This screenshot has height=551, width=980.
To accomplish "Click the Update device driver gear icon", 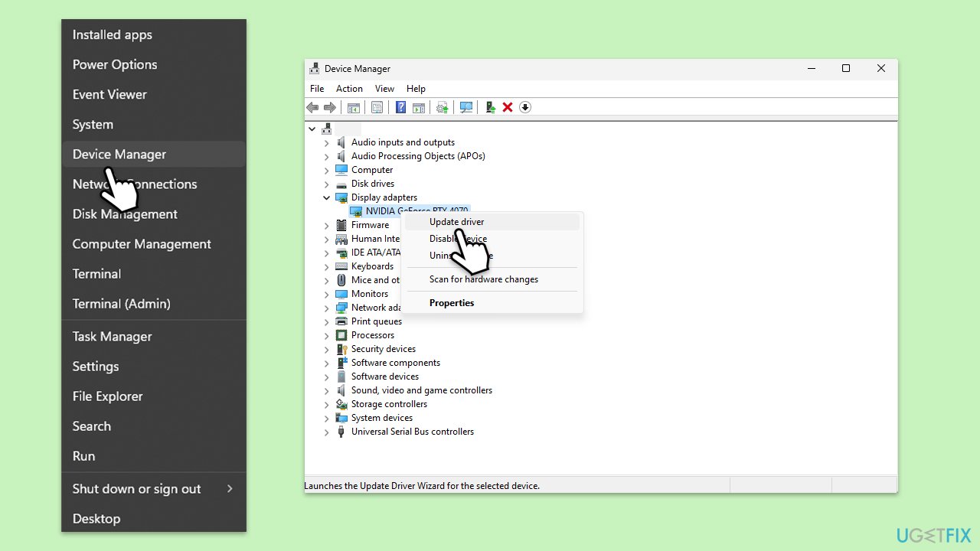I will pos(443,107).
